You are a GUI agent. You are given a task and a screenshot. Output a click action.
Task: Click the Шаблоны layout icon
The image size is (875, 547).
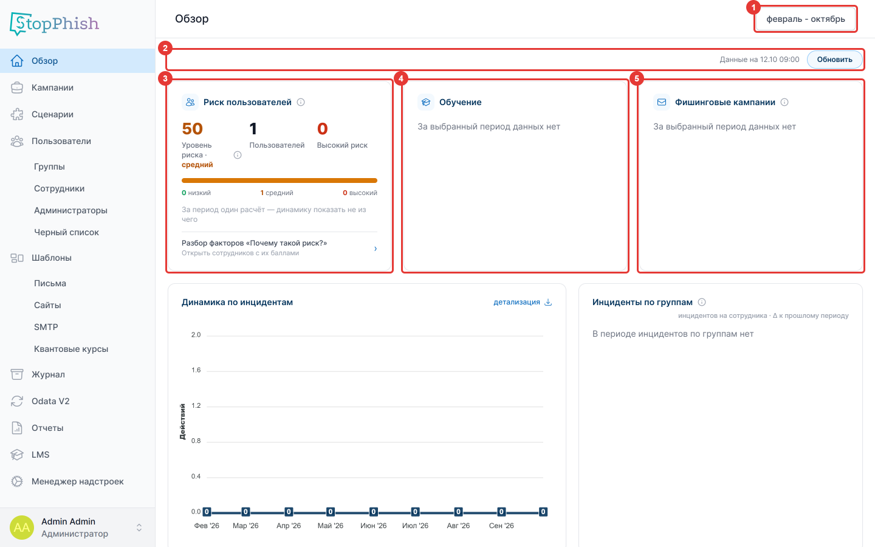[x=17, y=258]
